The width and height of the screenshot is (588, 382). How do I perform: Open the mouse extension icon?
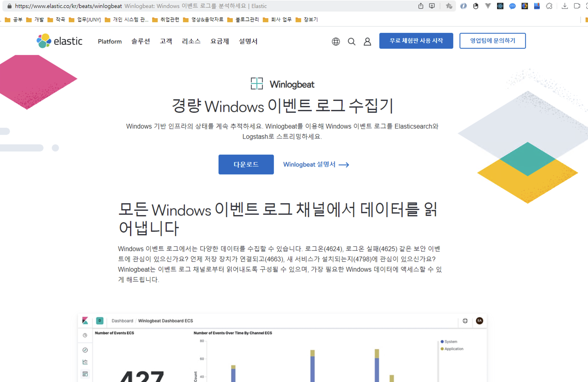pos(476,6)
